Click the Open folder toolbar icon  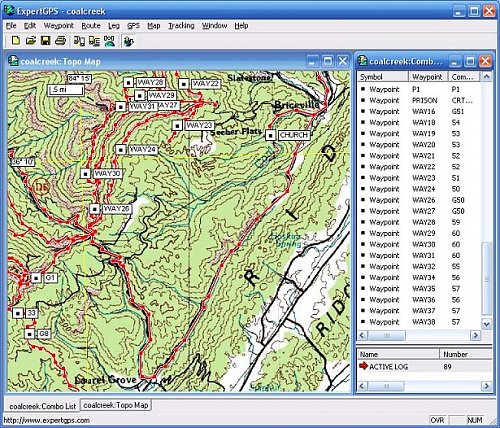(31, 41)
